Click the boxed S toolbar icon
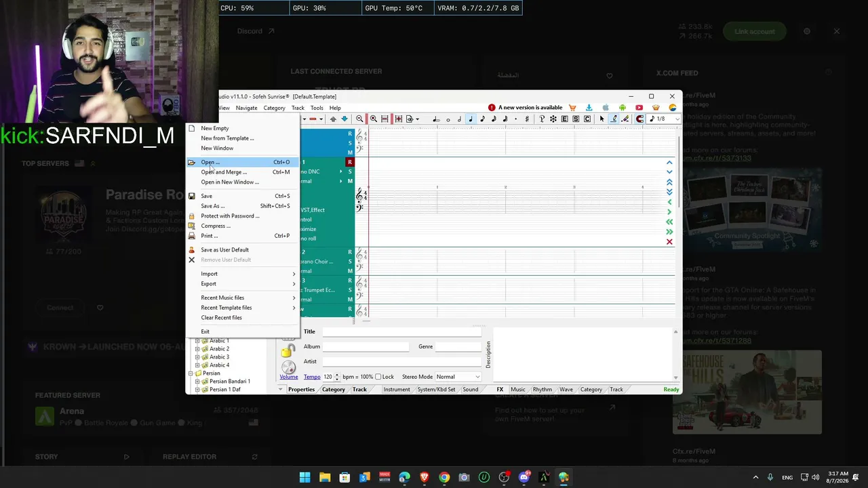868x488 pixels. tap(576, 119)
